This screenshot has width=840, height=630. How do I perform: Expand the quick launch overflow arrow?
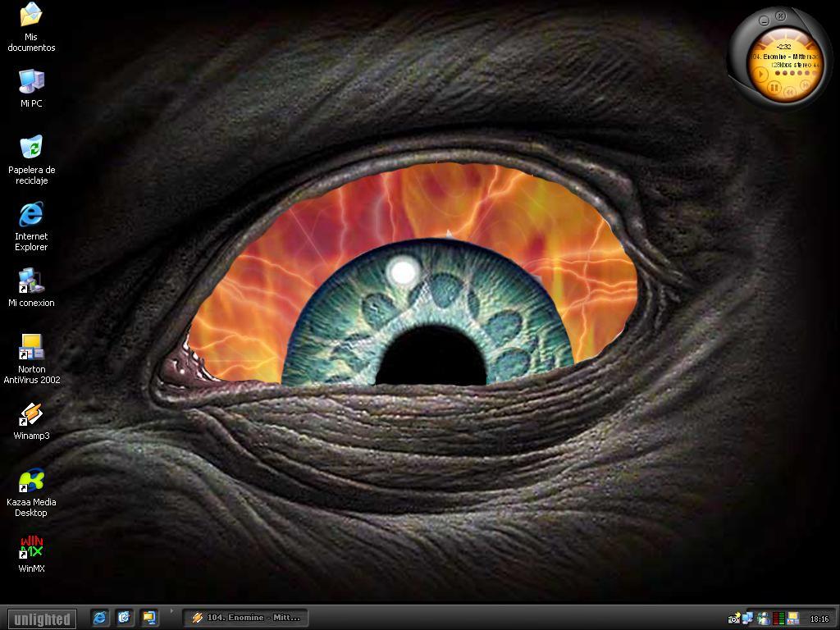point(171,610)
